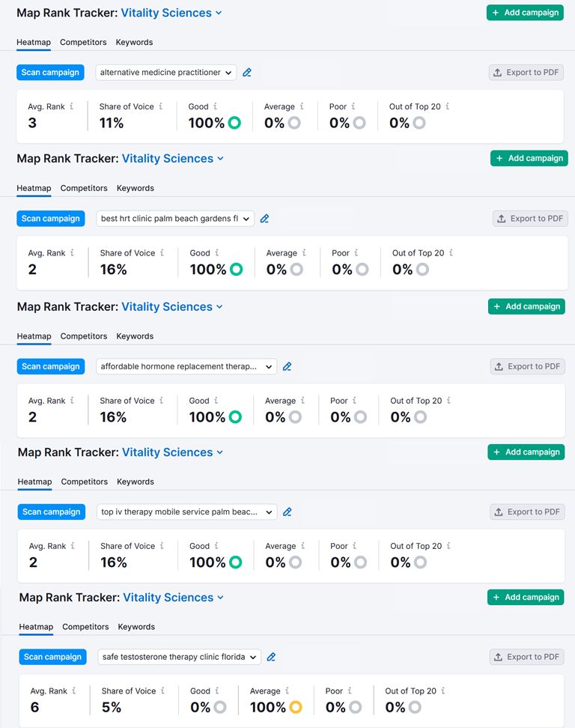Click info icon next to Share of Voice 11%
The width and height of the screenshot is (575, 728).
[161, 106]
